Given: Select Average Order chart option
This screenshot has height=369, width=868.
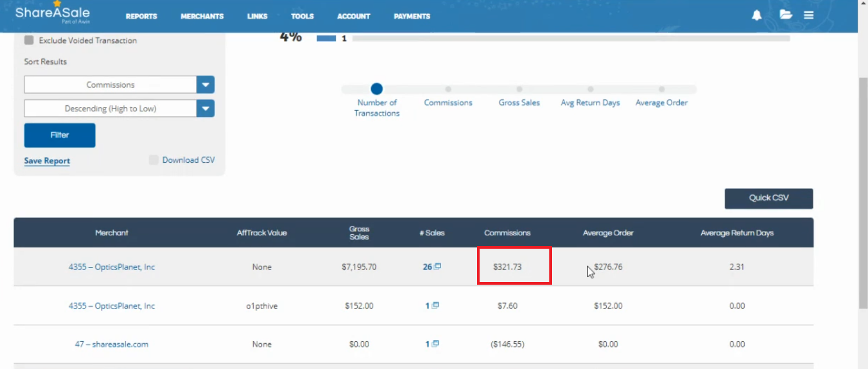Looking at the screenshot, I should (x=661, y=89).
